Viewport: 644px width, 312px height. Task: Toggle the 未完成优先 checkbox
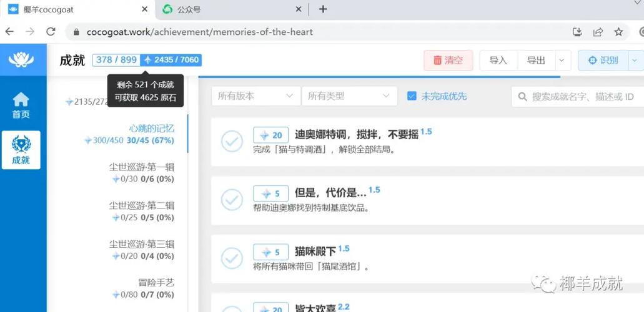click(x=412, y=96)
